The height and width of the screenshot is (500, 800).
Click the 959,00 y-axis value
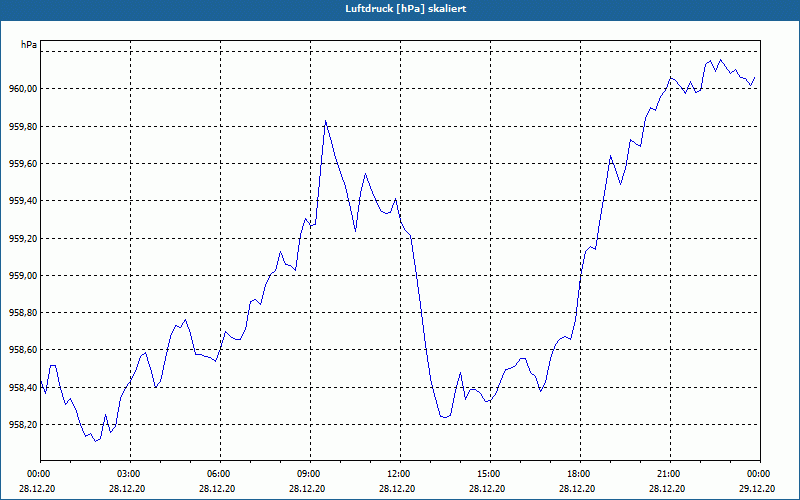(x=23, y=276)
